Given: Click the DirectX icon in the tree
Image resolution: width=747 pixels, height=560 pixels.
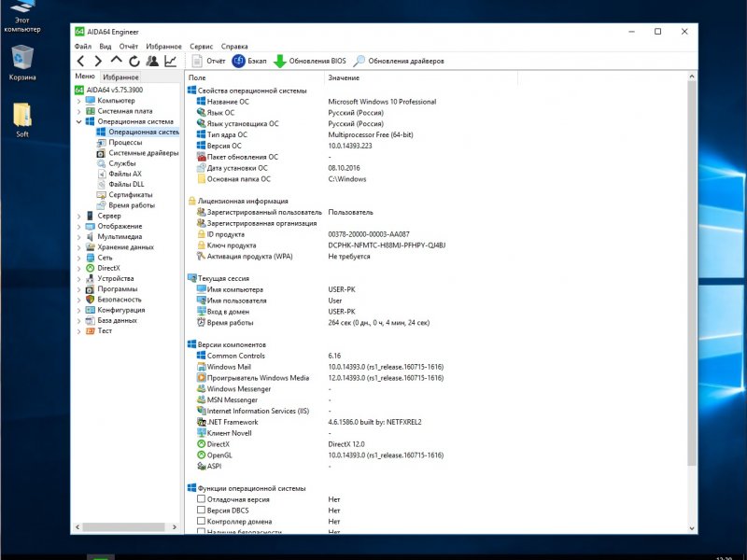Looking at the screenshot, I should [90, 268].
